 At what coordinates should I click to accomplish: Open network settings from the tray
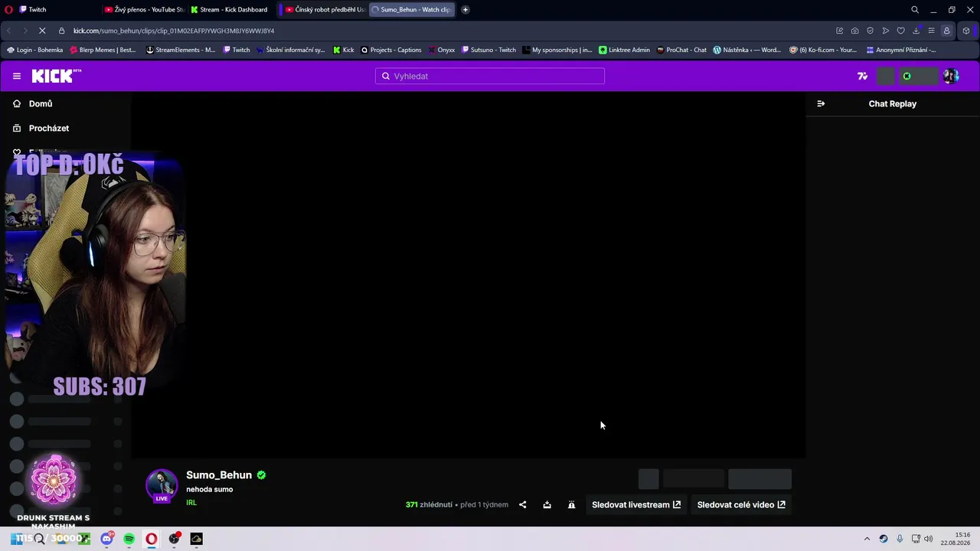tap(916, 539)
